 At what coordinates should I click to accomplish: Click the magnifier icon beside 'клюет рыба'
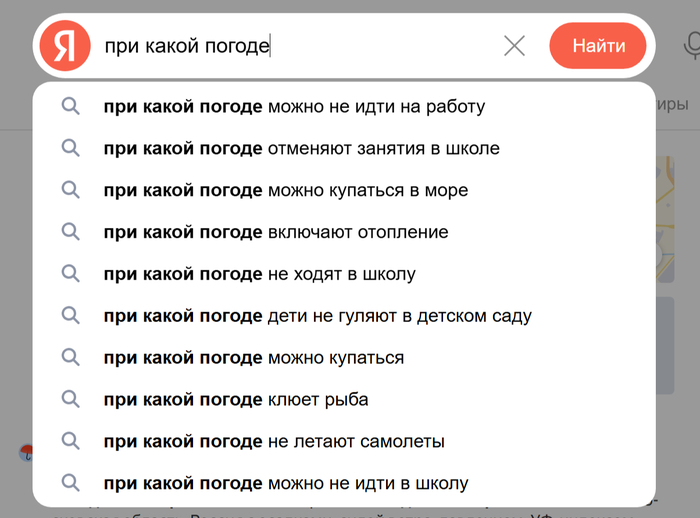pyautogui.click(x=70, y=400)
